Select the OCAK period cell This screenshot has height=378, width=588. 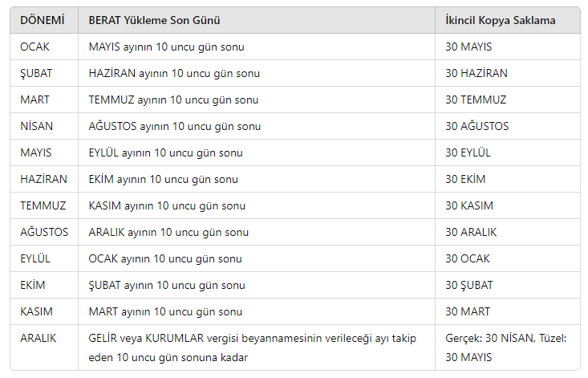(44, 47)
